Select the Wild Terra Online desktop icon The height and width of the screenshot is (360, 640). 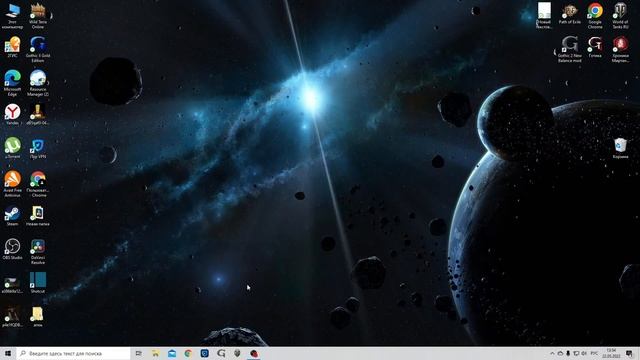tap(38, 16)
